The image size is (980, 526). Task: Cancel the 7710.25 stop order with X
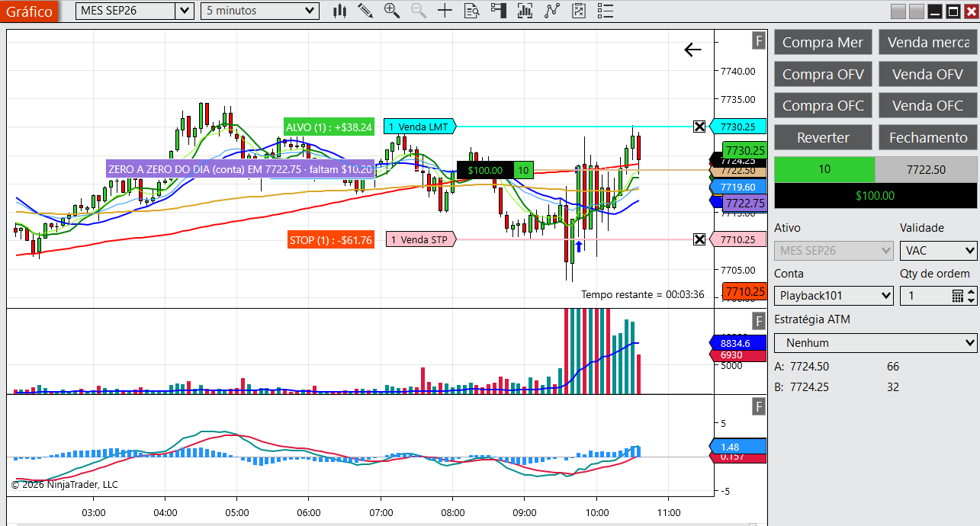coord(699,239)
